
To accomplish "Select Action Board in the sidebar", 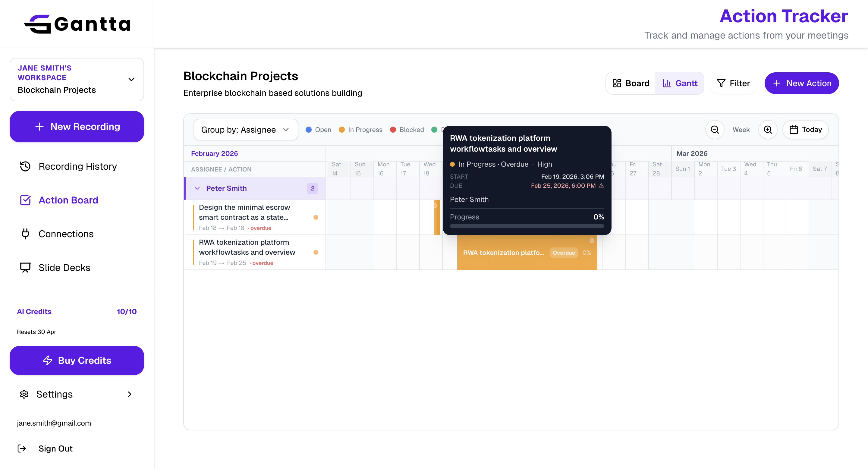I will click(68, 200).
